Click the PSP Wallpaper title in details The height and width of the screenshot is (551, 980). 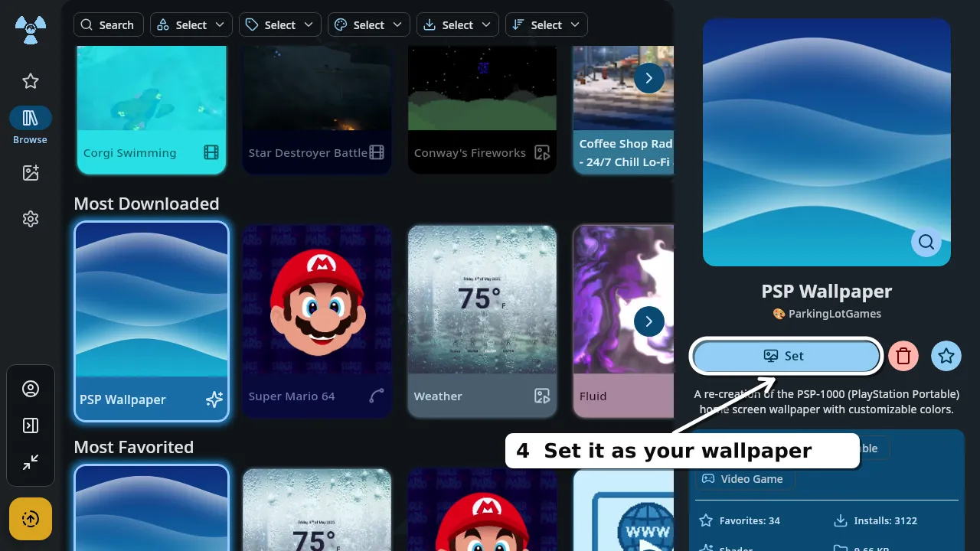(x=827, y=292)
